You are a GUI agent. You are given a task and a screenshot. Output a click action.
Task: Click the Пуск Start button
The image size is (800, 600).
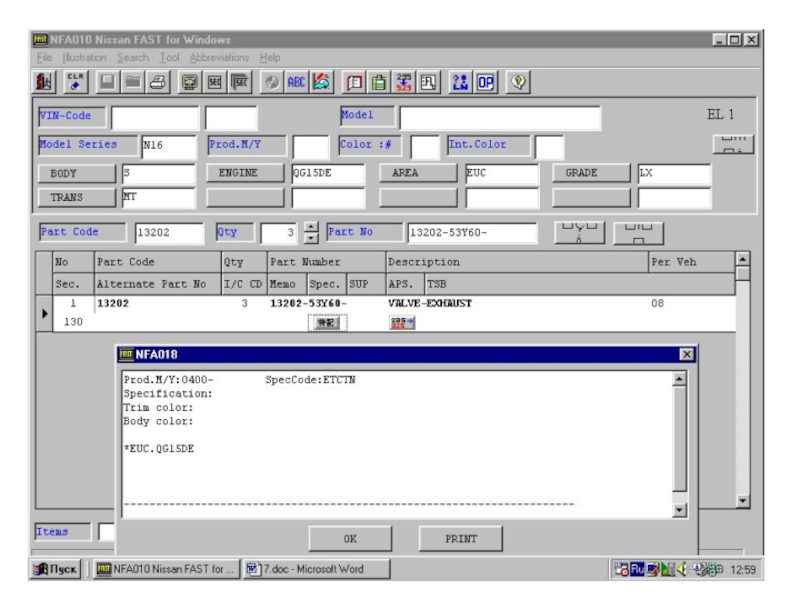point(56,569)
